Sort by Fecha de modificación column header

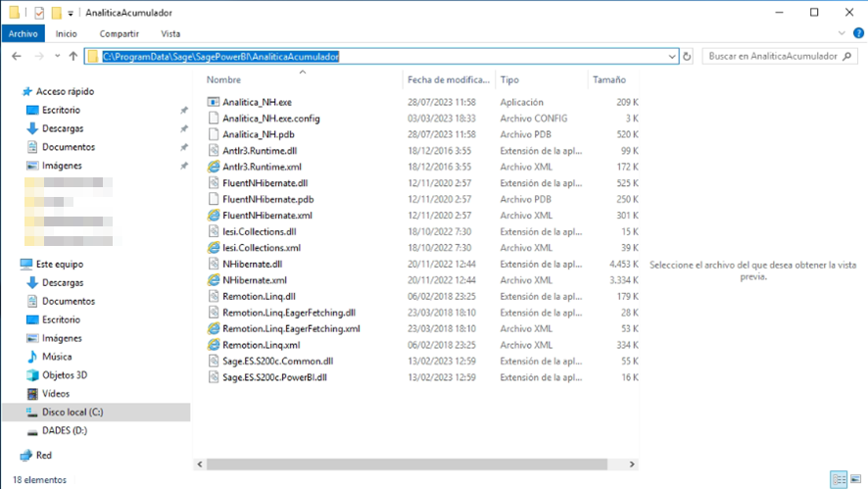pos(449,79)
